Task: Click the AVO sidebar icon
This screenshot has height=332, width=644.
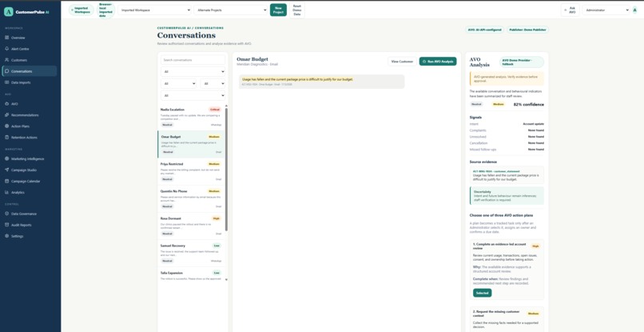Action: [x=7, y=104]
